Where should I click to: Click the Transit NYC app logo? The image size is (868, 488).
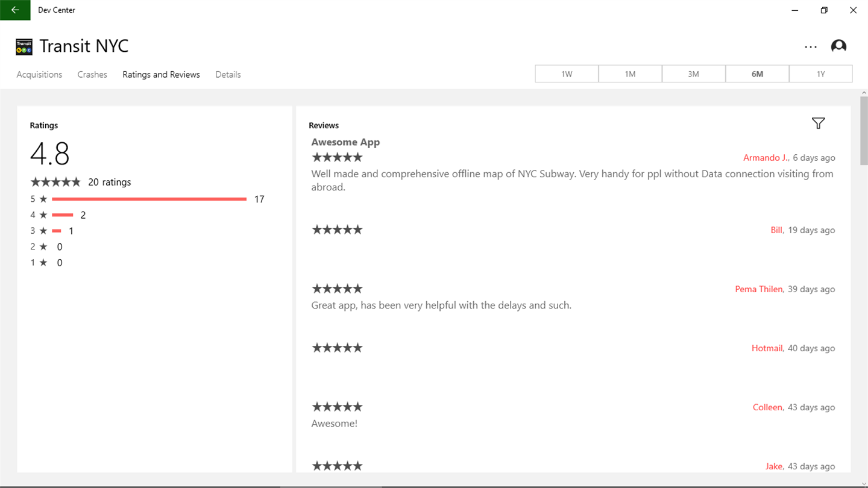[24, 47]
